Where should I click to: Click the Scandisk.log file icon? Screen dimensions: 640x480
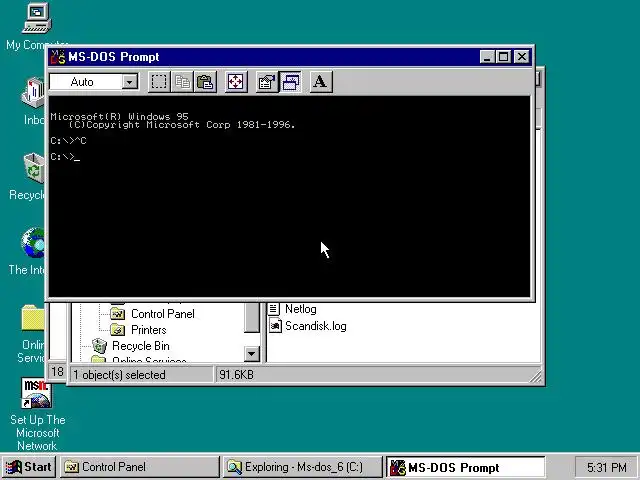(x=275, y=326)
